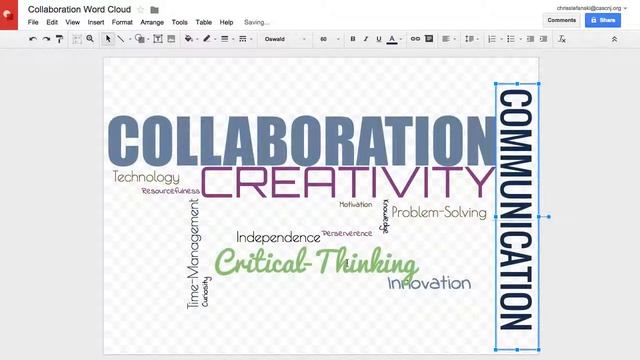640x360 pixels.
Task: Open the fill color picker
Action: [191, 39]
